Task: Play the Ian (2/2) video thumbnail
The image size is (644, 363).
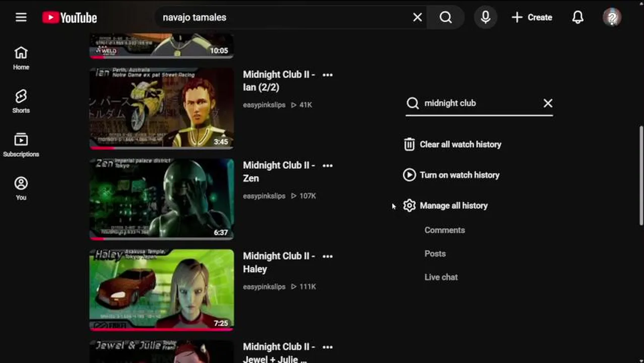Action: (162, 108)
